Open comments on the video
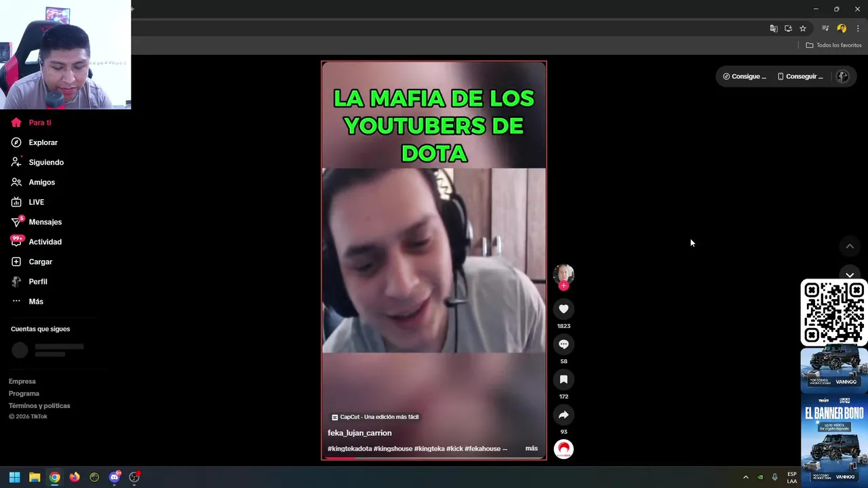 coord(564,344)
